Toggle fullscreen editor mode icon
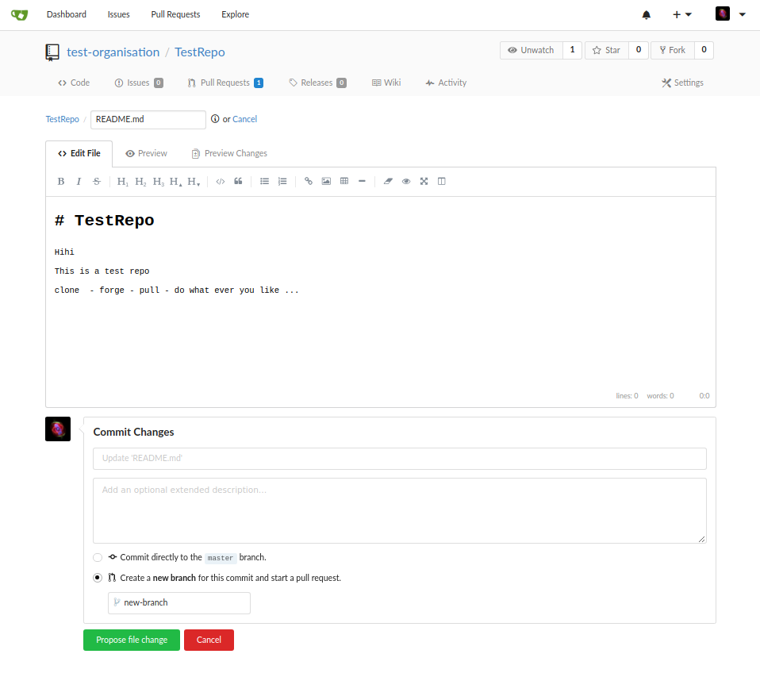Screen dimensions: 760x700 (424, 181)
